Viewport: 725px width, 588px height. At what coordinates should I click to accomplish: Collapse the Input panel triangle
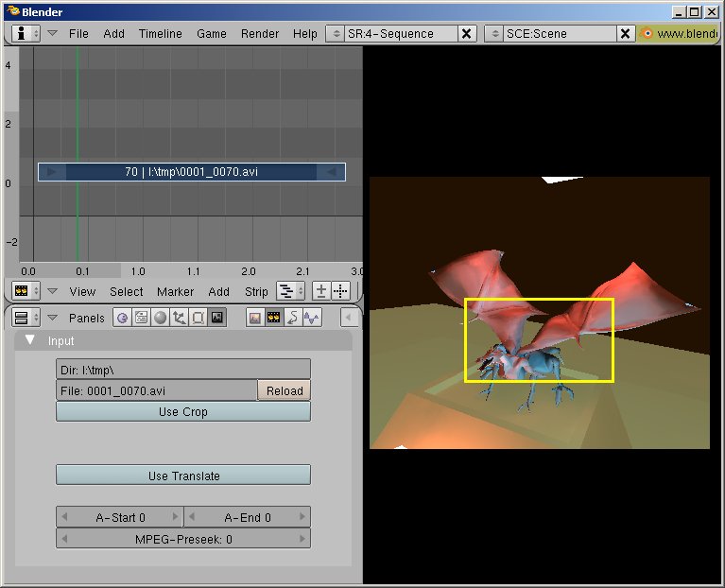pos(30,340)
